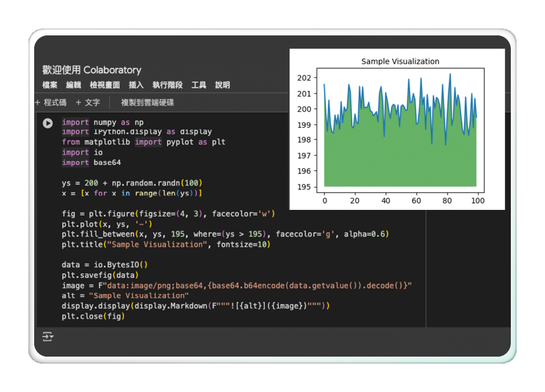This screenshot has width=545, height=392.
Task: Open the 檔案 menu
Action: click(50, 85)
